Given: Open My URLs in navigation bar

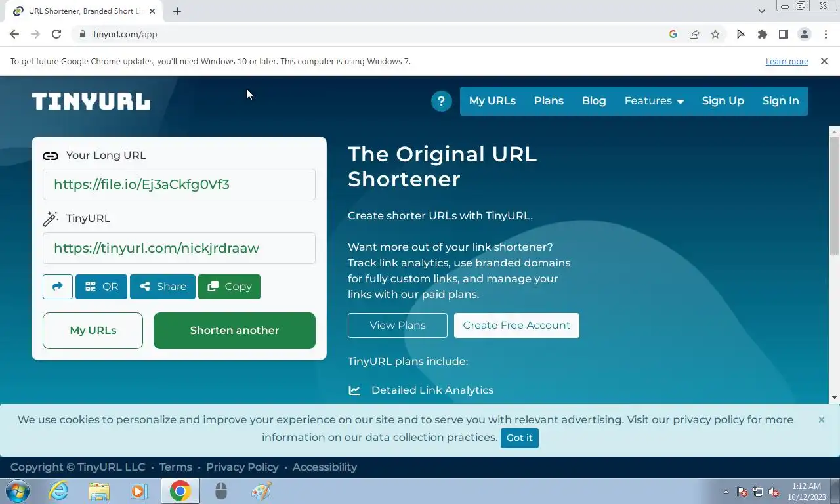Looking at the screenshot, I should [492, 101].
